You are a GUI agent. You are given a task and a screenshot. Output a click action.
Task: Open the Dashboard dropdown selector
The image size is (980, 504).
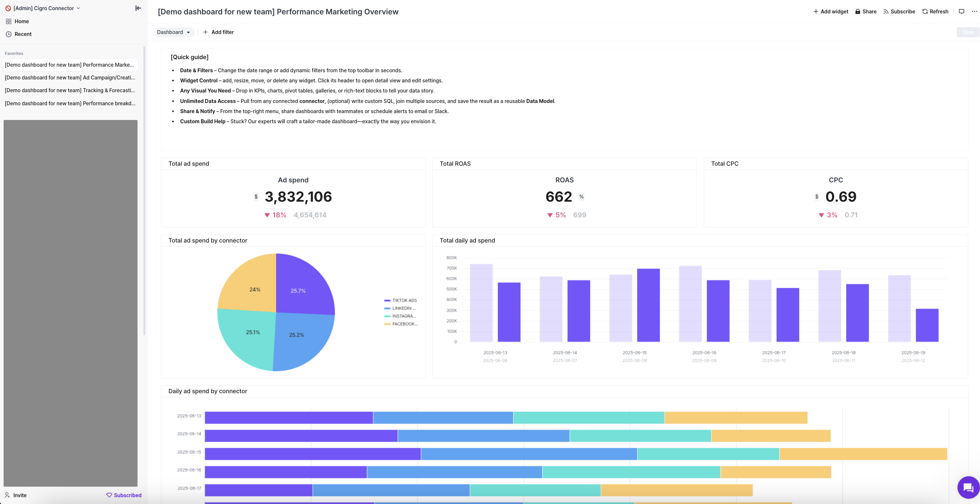tap(173, 32)
